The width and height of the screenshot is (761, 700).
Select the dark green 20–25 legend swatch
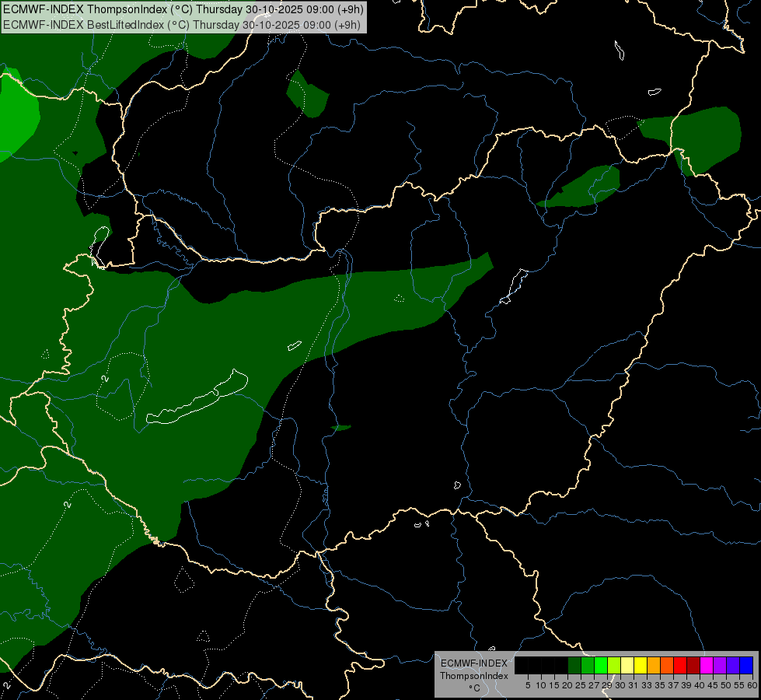[x=574, y=665]
